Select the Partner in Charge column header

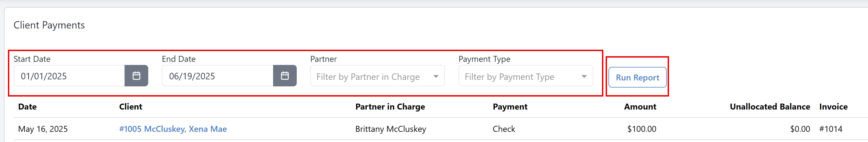point(390,107)
